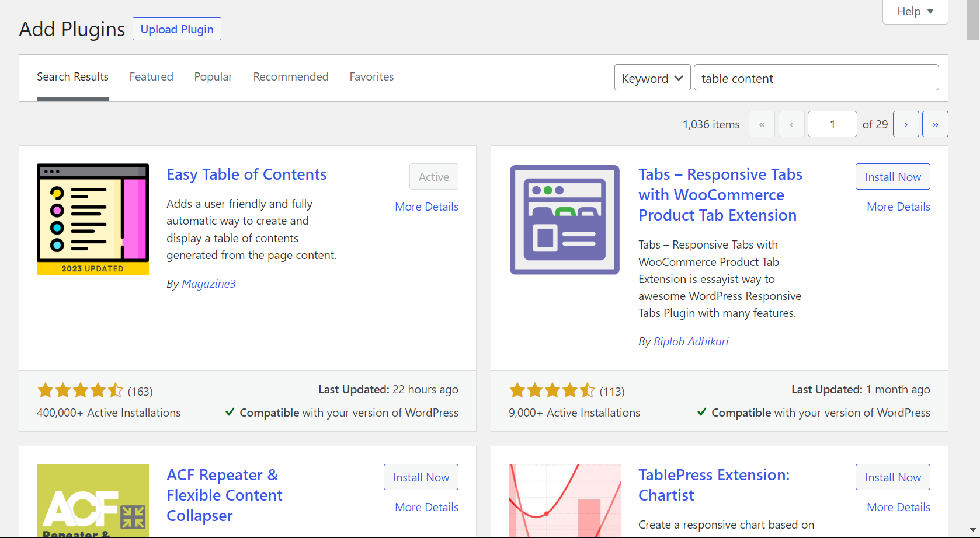The image size is (980, 538).
Task: Click 'Last Updated: 1 month ago' text
Action: (x=861, y=389)
